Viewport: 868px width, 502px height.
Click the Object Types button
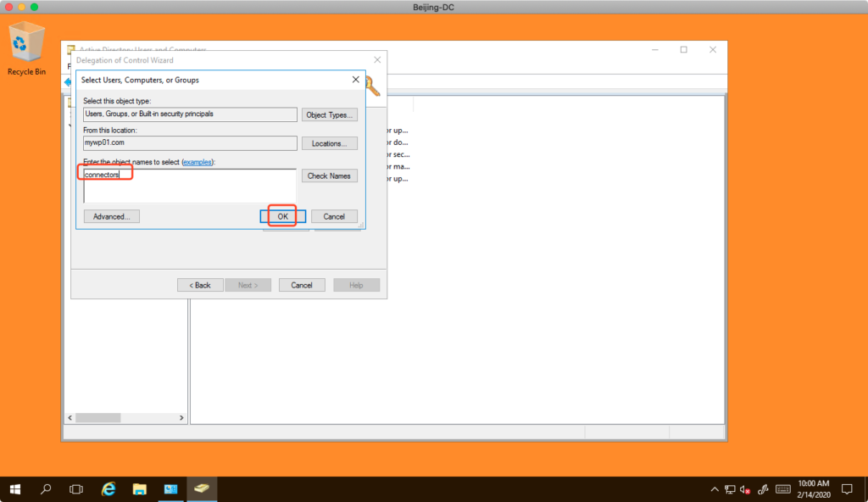point(329,114)
